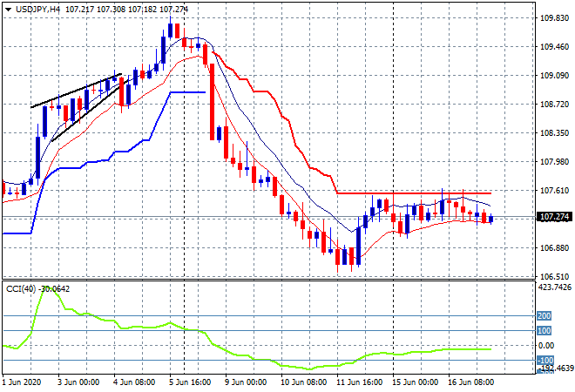Click the 108.720 price scale label

tap(554, 105)
